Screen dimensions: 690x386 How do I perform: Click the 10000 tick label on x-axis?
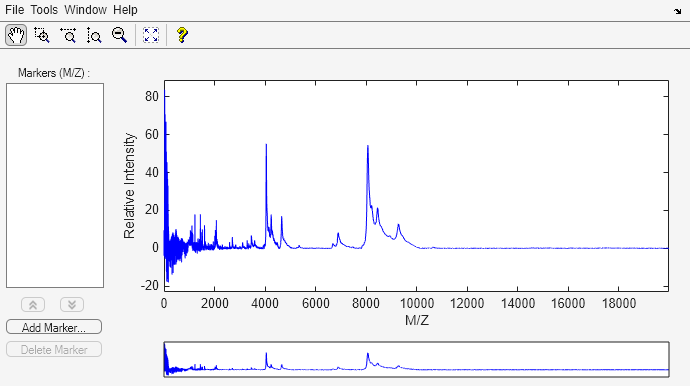[x=416, y=303]
